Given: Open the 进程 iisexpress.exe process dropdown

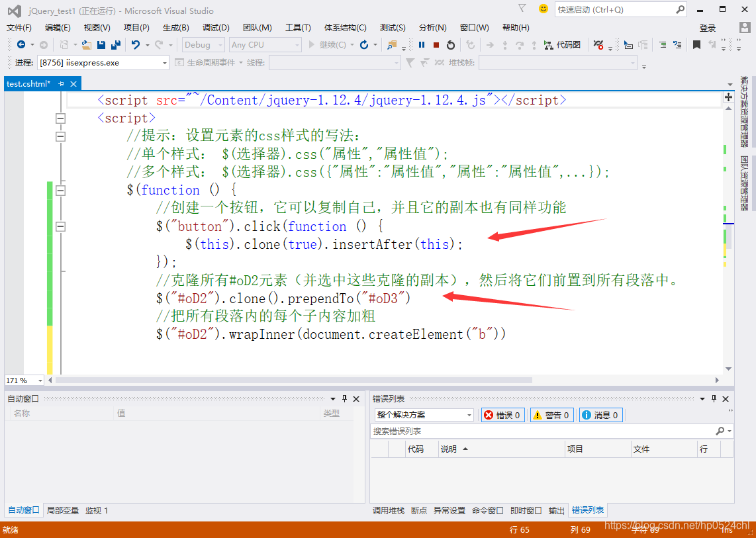Looking at the screenshot, I should click(x=103, y=63).
